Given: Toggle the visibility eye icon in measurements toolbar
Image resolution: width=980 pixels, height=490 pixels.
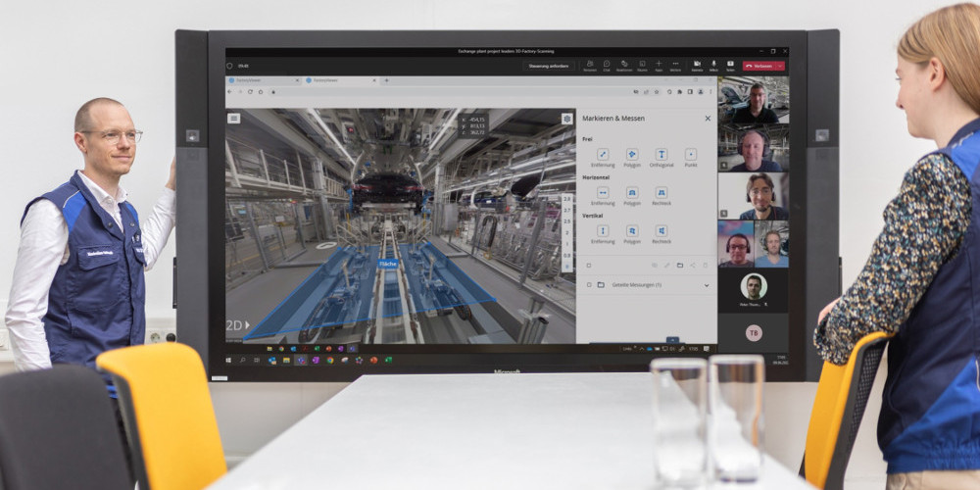Looking at the screenshot, I should [x=655, y=265].
